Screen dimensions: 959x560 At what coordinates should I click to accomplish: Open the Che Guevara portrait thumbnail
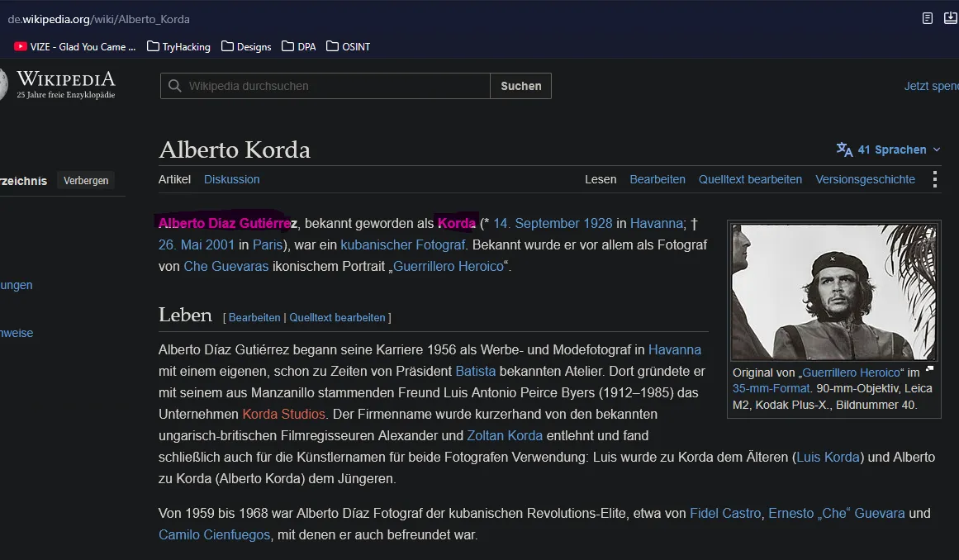(x=833, y=292)
